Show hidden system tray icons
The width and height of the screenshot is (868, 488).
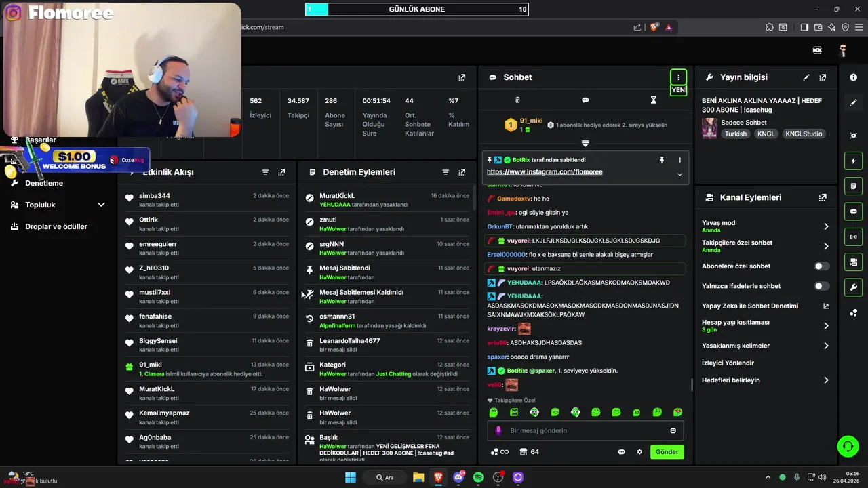[768, 477]
